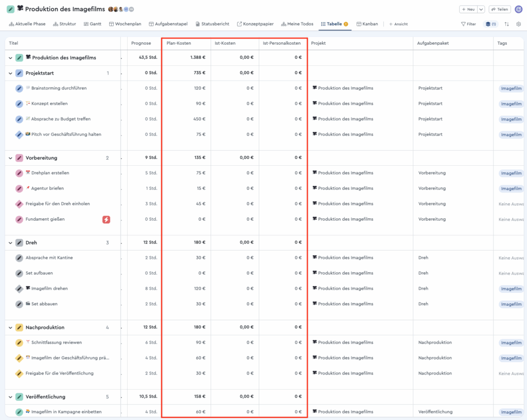Open the layers grouping icon (1)

click(x=490, y=24)
